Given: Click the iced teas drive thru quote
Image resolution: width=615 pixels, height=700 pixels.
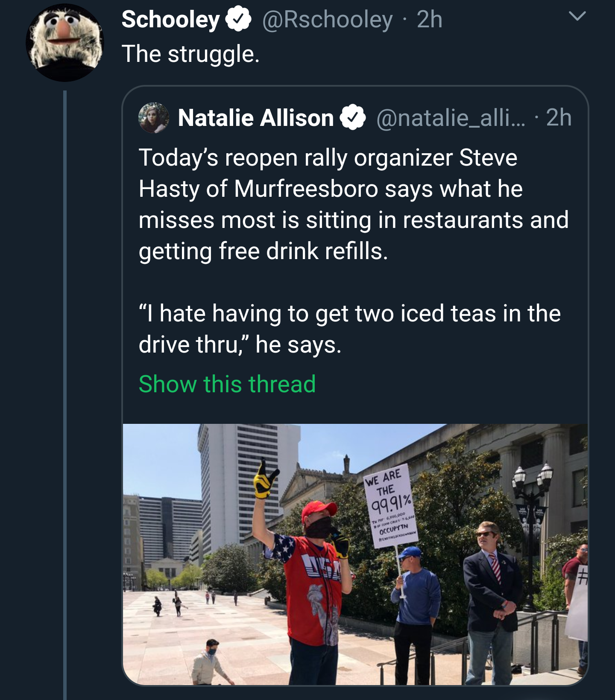Looking at the screenshot, I should (x=349, y=329).
